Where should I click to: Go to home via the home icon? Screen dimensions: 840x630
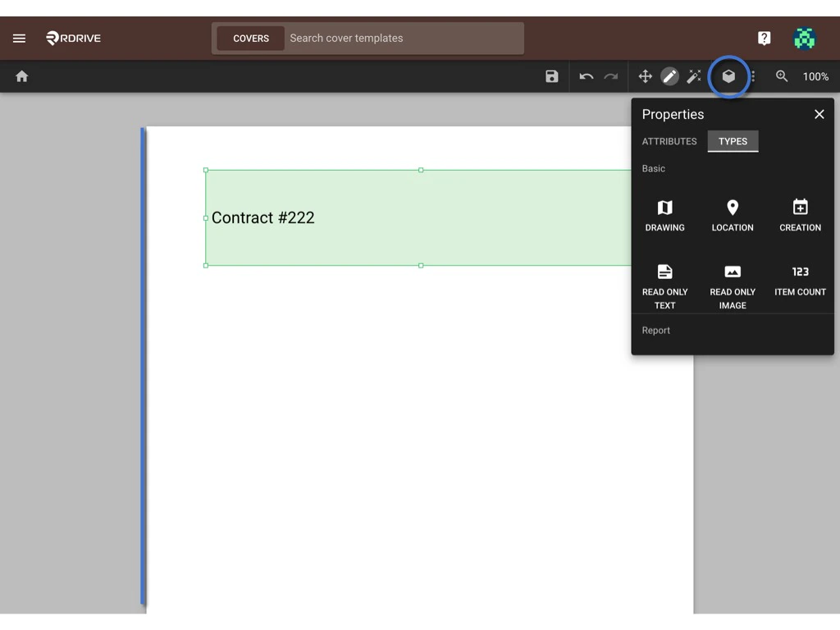pyautogui.click(x=21, y=76)
